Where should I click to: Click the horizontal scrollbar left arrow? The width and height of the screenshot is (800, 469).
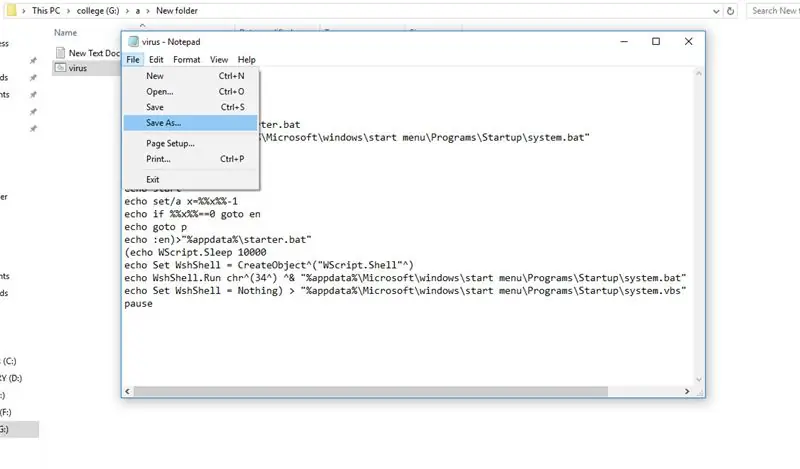pyautogui.click(x=128, y=391)
